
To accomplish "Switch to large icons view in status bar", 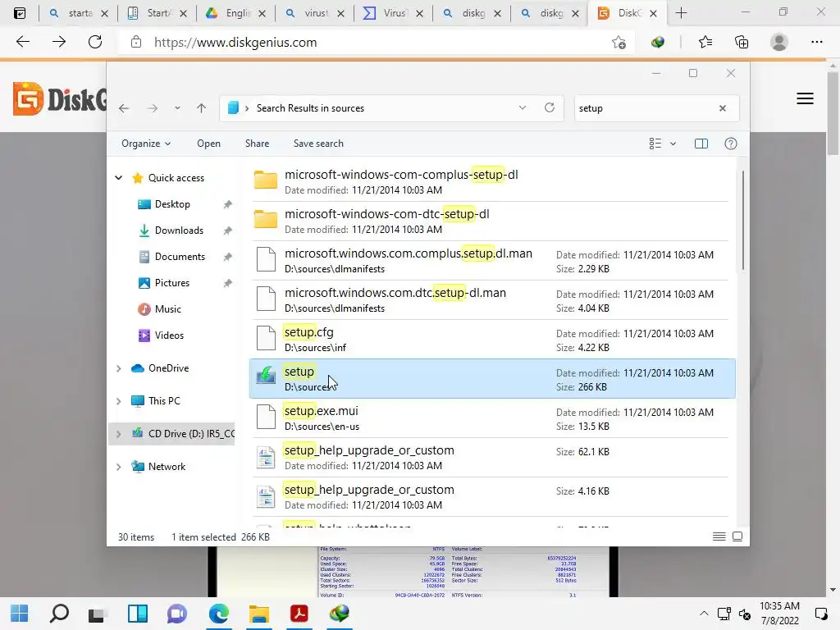I will point(737,536).
